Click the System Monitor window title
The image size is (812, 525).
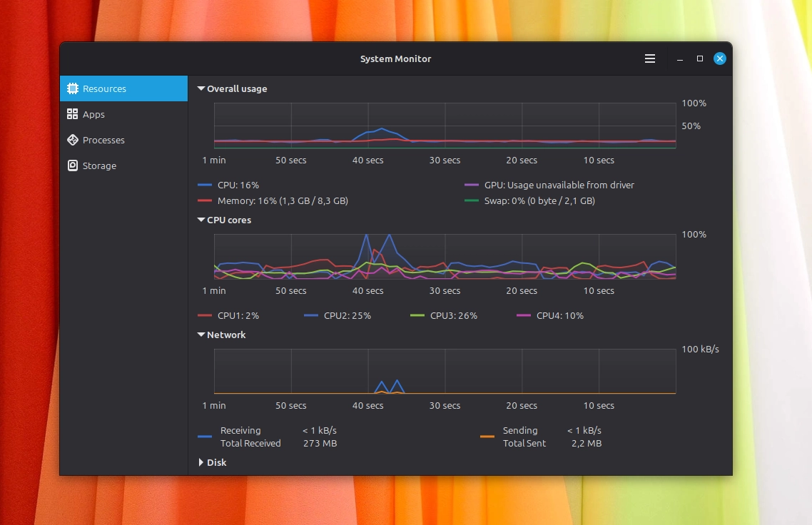(x=395, y=58)
